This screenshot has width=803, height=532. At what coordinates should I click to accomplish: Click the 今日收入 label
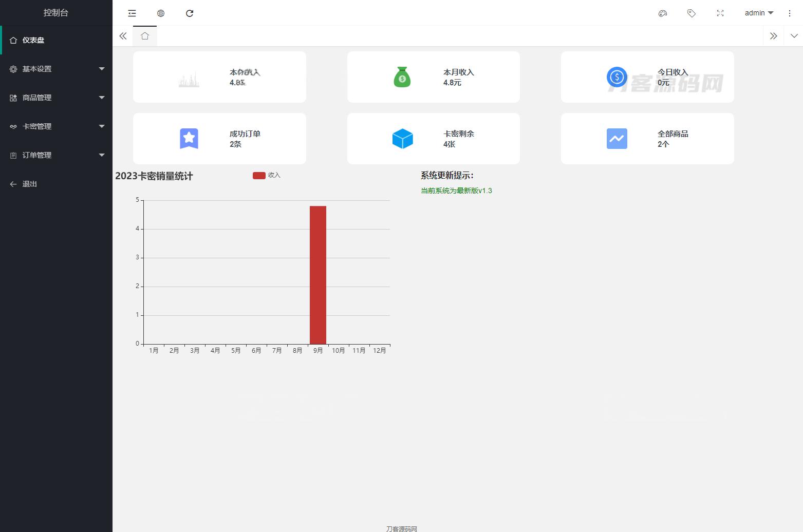coord(673,72)
